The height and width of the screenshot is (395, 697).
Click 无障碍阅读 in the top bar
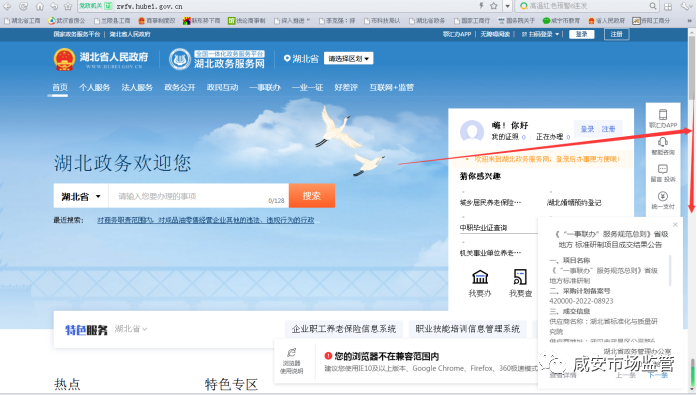point(495,34)
